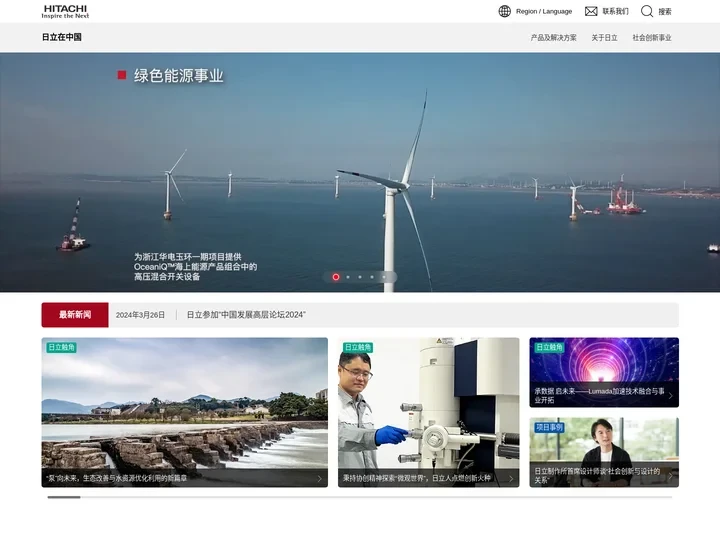Image resolution: width=720 pixels, height=540 pixels.
Task: Open the 产品及解决方案 menu
Action: pyautogui.click(x=553, y=38)
